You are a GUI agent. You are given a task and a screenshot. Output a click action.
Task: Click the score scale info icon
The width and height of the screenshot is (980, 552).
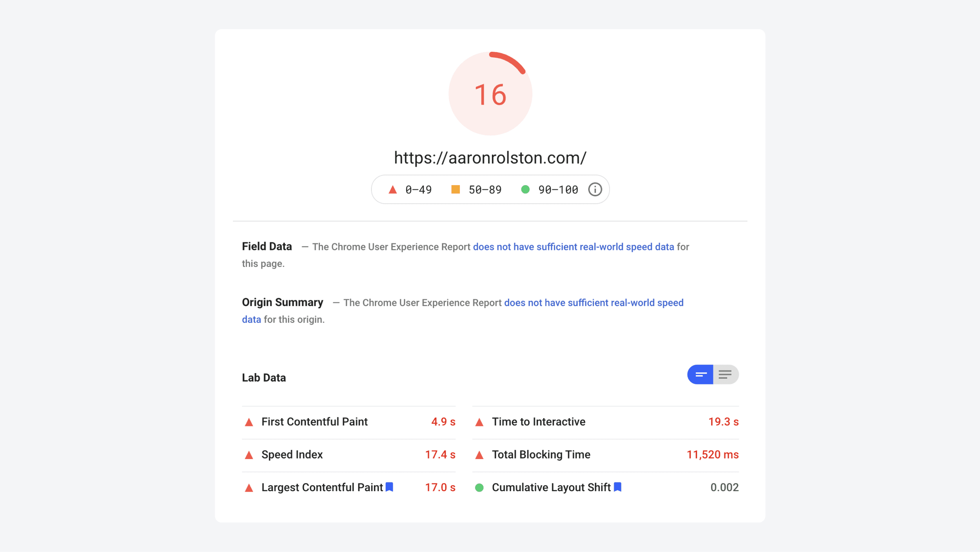point(595,189)
